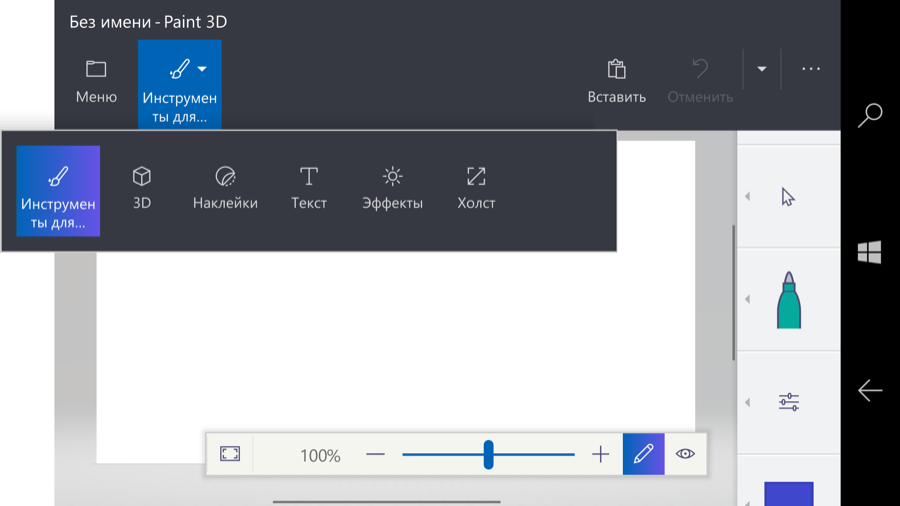Switch to the 3D tab

pos(142,188)
